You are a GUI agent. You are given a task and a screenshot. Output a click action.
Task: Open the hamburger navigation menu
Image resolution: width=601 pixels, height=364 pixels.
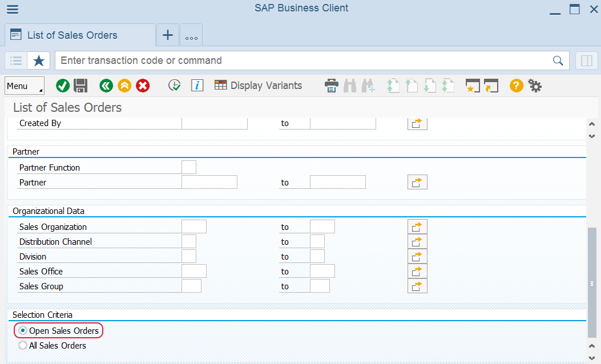(x=13, y=9)
